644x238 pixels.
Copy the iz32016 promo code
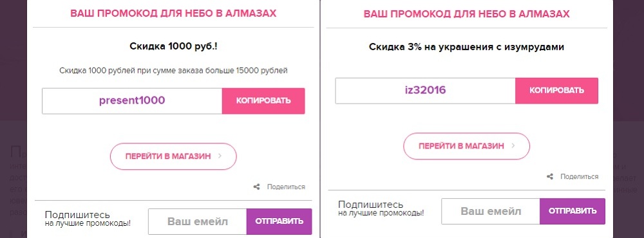(556, 90)
